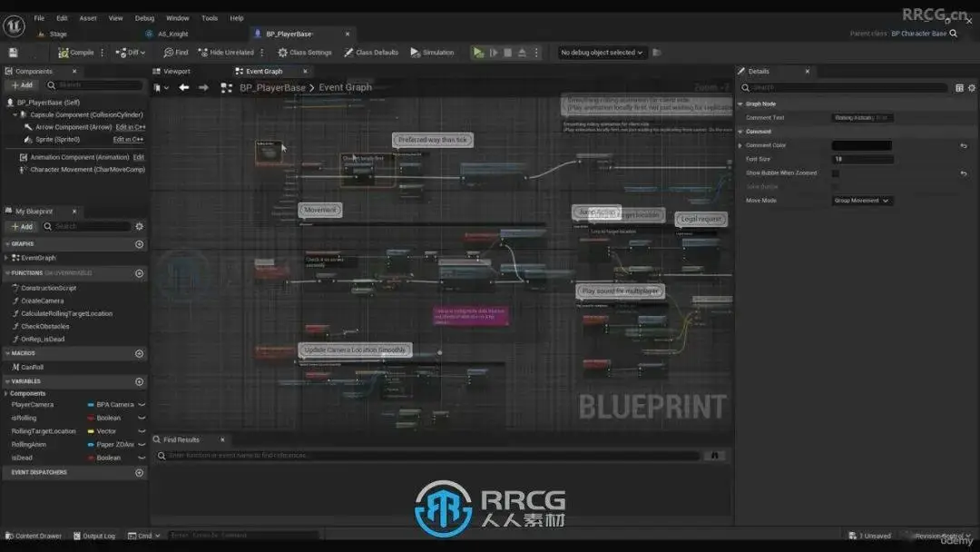Go forward in graph history

point(203,87)
